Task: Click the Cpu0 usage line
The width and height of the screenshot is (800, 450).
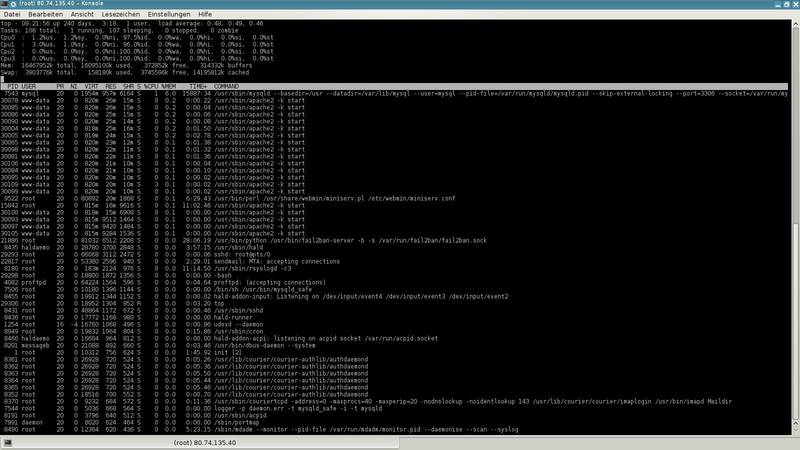Action: click(137, 38)
